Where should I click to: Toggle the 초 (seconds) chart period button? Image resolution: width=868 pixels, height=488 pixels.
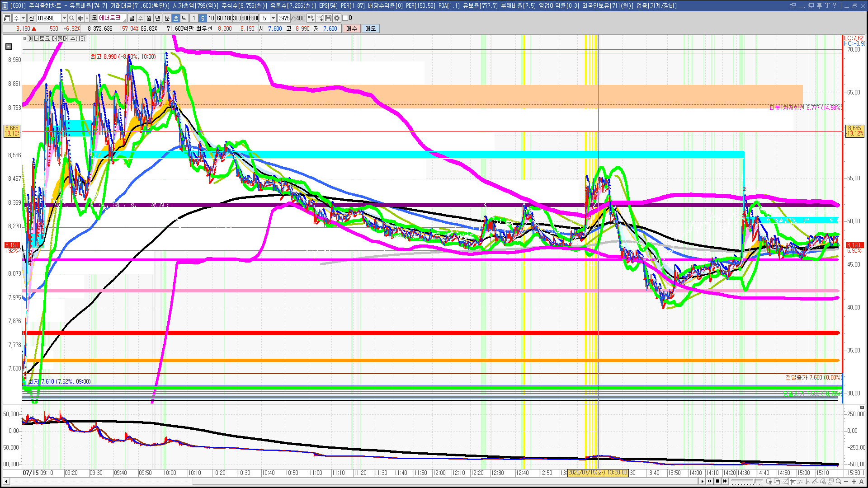176,18
